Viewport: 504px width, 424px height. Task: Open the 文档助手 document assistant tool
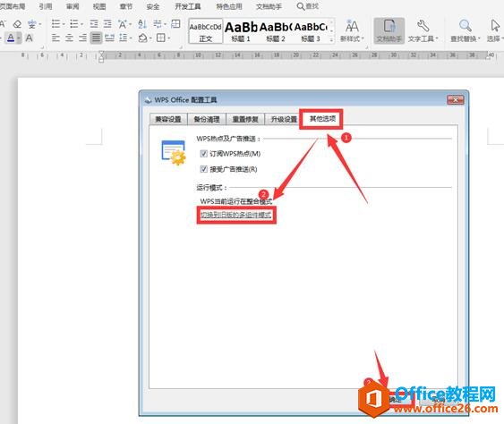[x=389, y=30]
